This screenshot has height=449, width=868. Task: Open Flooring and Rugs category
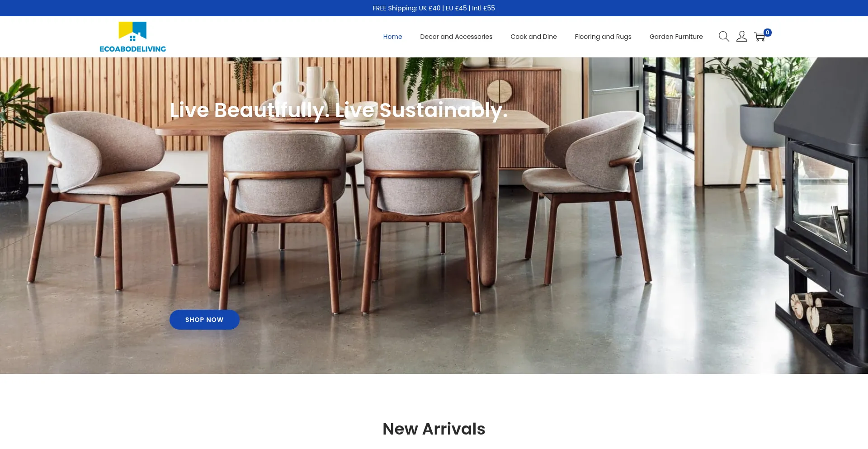[x=603, y=37]
